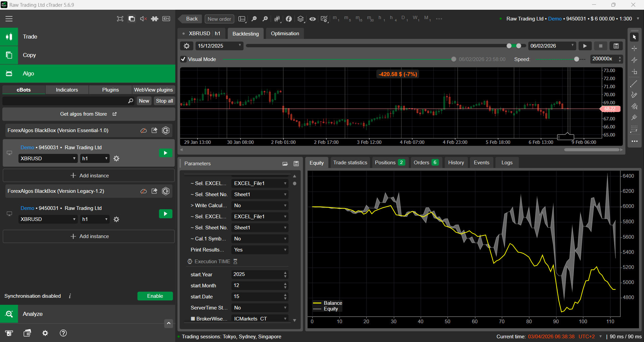This screenshot has height=342, width=644.
Task: Open the hamburger main menu
Action: [9, 19]
